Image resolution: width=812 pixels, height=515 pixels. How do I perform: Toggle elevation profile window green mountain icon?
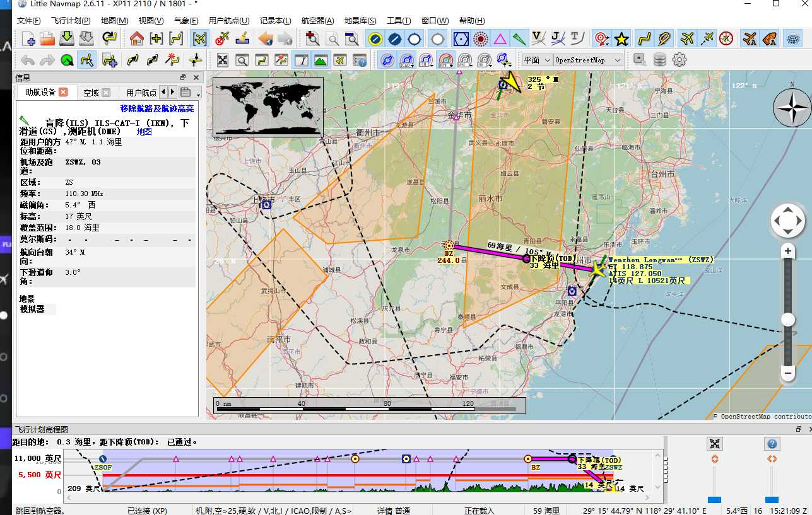tap(321, 61)
